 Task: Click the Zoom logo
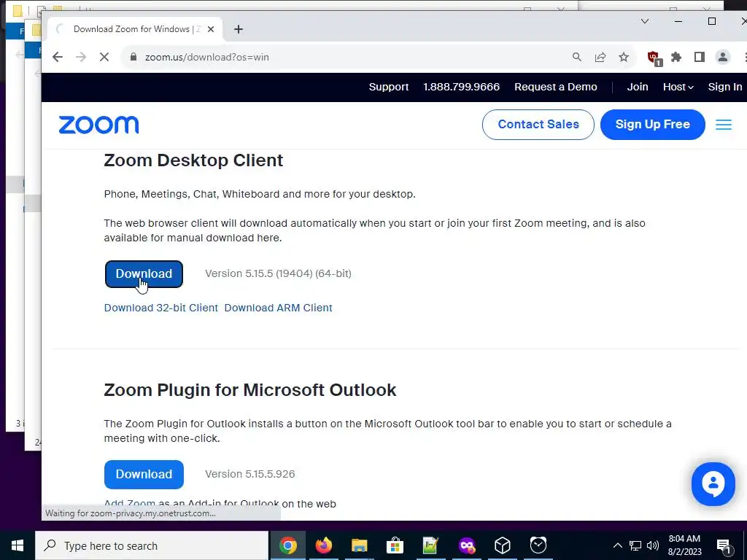tap(98, 125)
